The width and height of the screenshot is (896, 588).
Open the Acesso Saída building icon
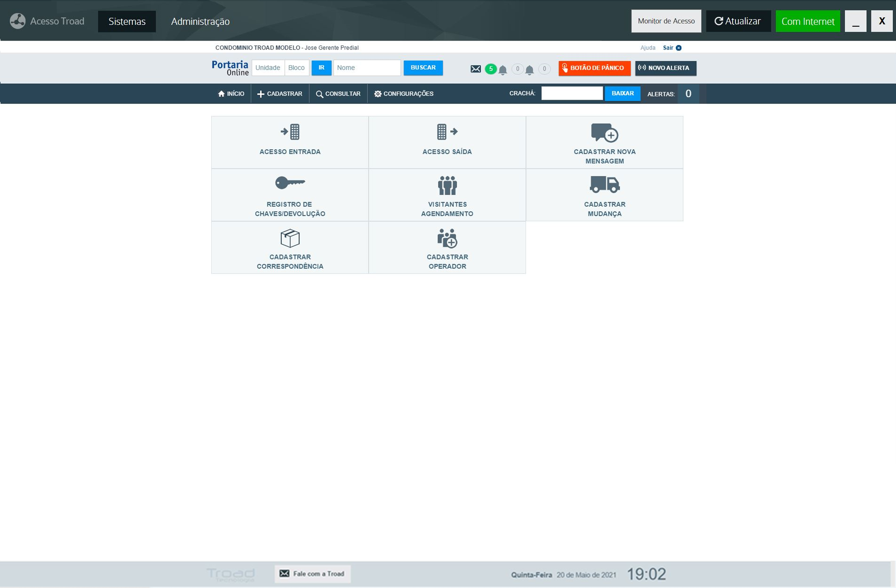(x=447, y=132)
